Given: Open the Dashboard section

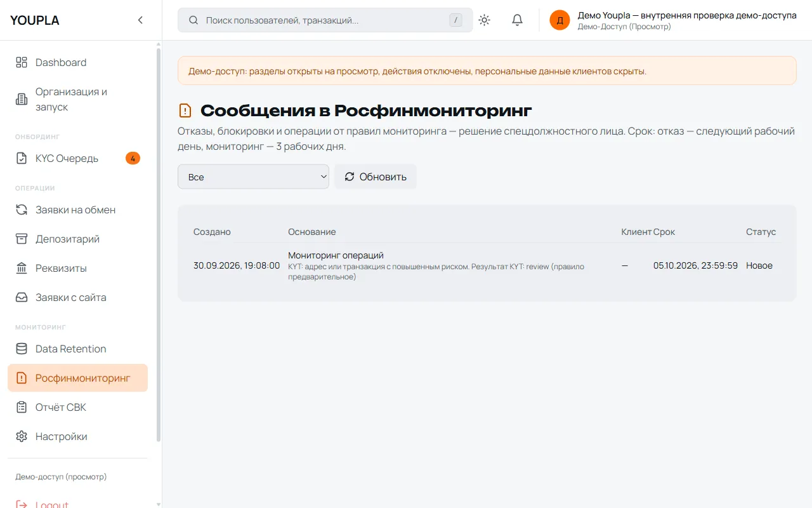Looking at the screenshot, I should pos(77,62).
